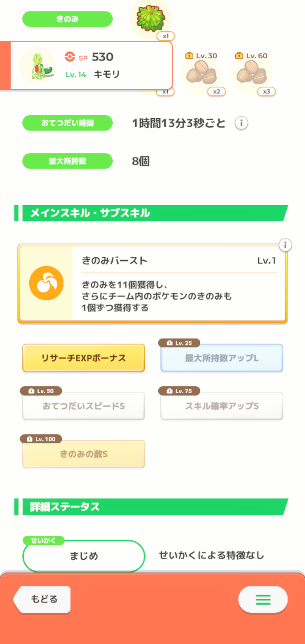Open the main skill info icon
Viewport: 305px width, 644px height.
[x=286, y=245]
